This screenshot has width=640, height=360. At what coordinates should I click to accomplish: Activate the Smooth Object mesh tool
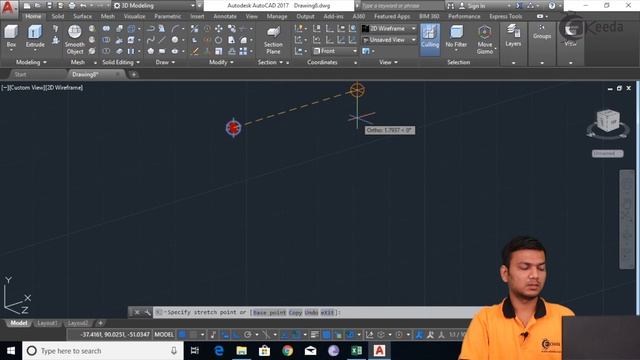(74, 40)
